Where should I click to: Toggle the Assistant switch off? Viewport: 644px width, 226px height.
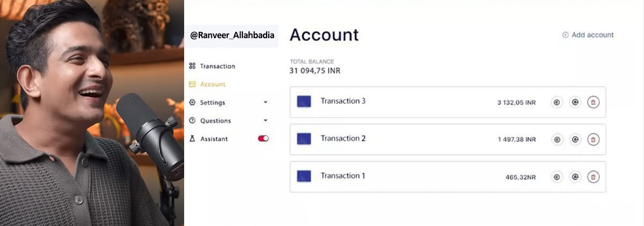coord(263,139)
